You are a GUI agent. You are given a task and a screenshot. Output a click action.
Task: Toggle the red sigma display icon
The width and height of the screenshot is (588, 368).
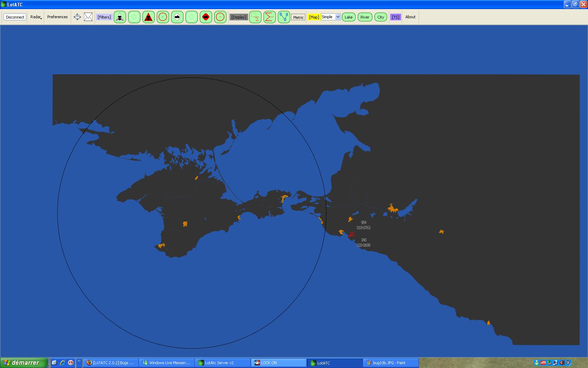pyautogui.click(x=269, y=17)
